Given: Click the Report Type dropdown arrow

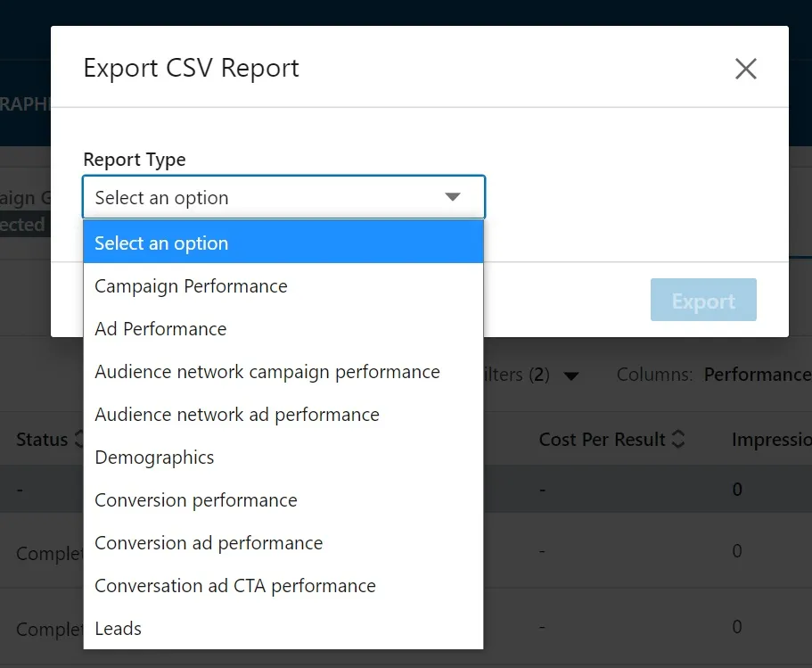Looking at the screenshot, I should [x=453, y=197].
